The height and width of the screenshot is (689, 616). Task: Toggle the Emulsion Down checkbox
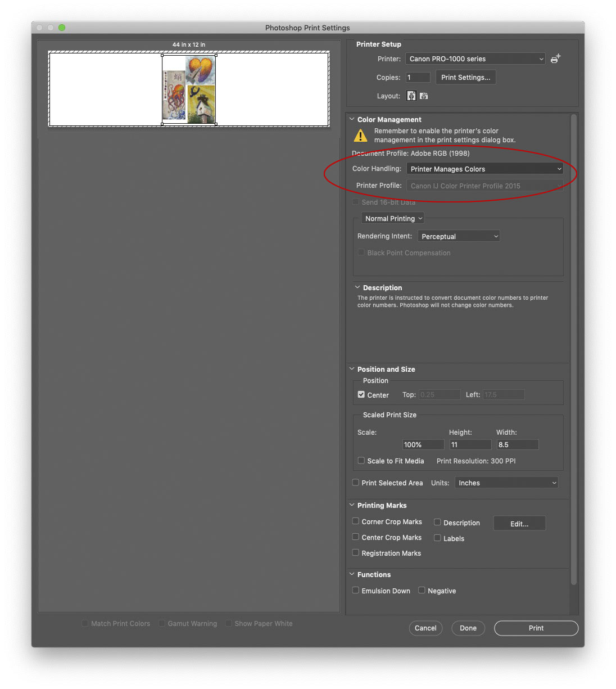[x=356, y=591]
